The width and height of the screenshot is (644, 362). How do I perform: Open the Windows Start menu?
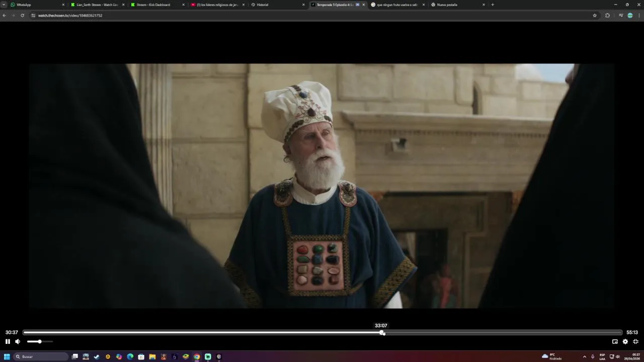(x=7, y=356)
